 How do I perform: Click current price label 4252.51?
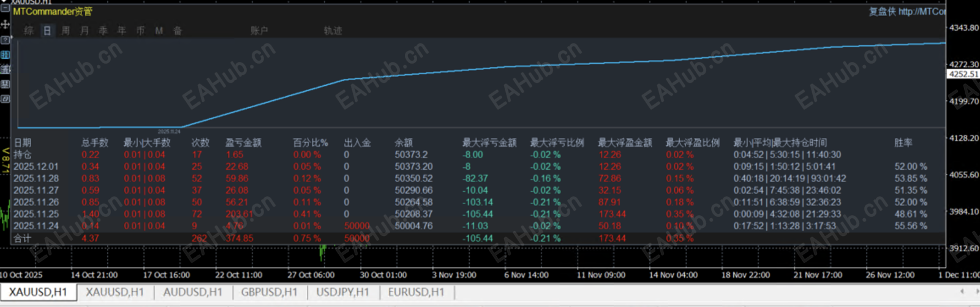pyautogui.click(x=963, y=74)
